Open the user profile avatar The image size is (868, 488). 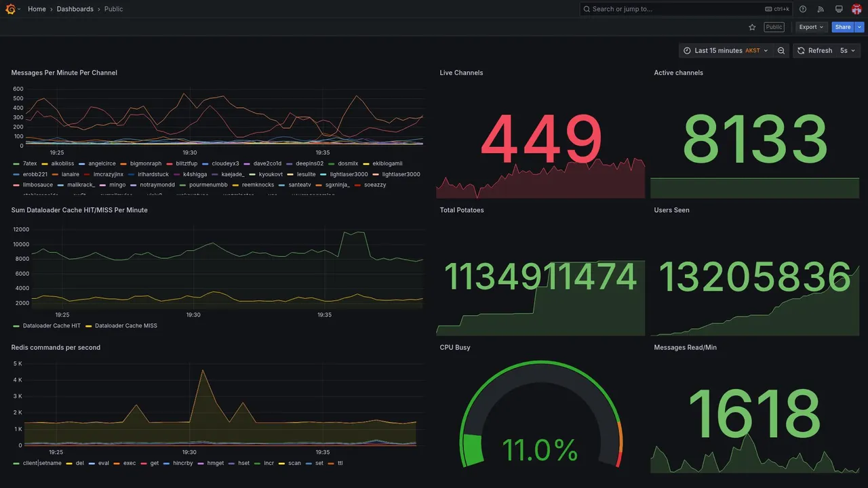856,9
